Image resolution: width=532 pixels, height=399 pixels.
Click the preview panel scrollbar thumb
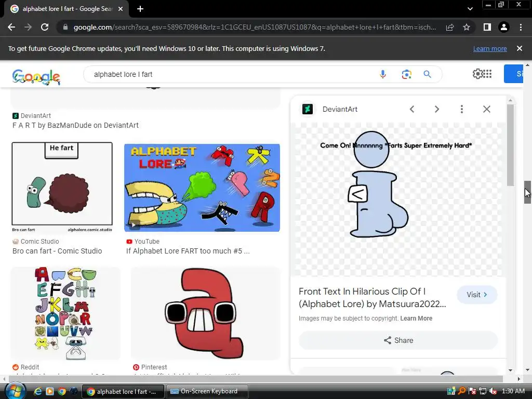click(510, 145)
